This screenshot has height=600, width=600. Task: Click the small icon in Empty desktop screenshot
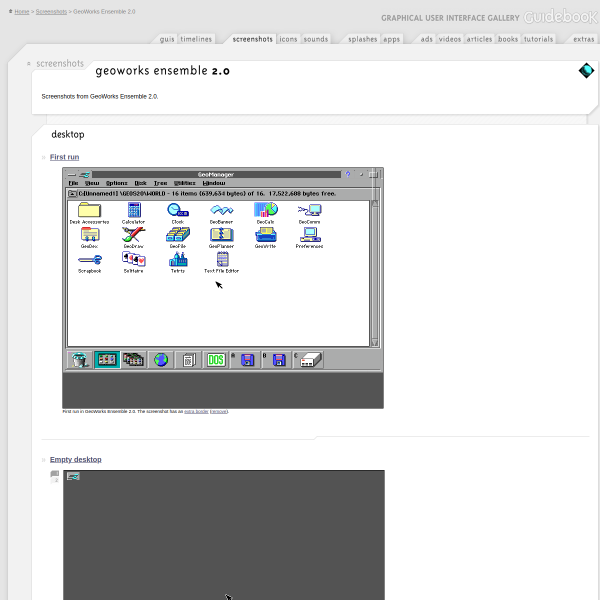point(73,476)
